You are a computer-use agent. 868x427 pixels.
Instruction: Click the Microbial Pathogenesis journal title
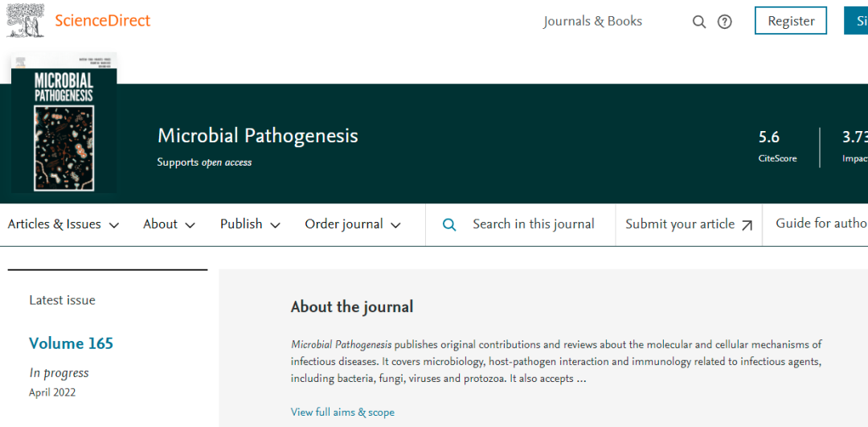[x=257, y=136]
